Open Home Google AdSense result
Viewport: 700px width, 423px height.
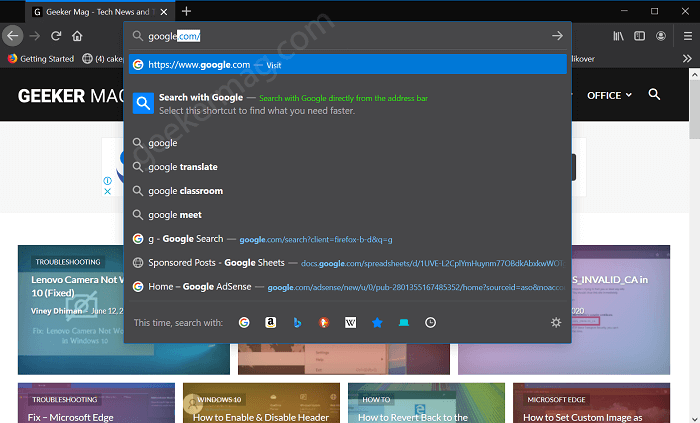pos(348,287)
